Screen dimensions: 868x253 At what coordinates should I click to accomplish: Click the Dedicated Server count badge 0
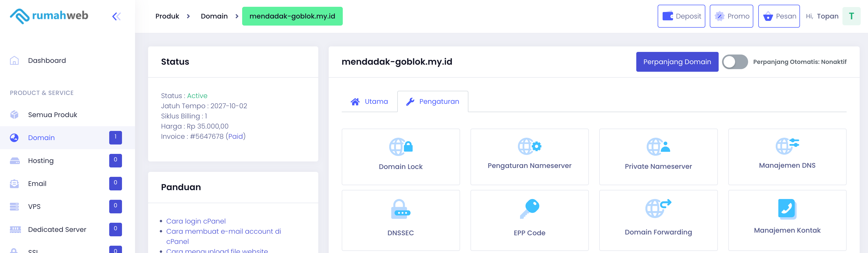coord(115,229)
